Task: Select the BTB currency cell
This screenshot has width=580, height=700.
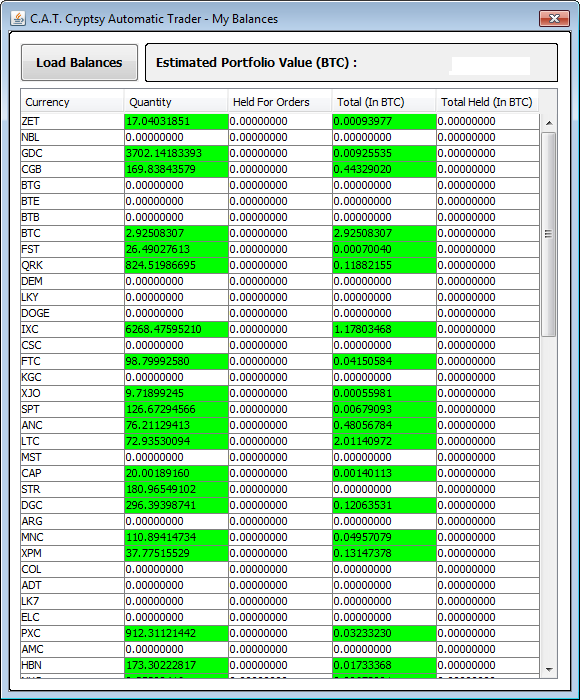Action: tap(72, 217)
